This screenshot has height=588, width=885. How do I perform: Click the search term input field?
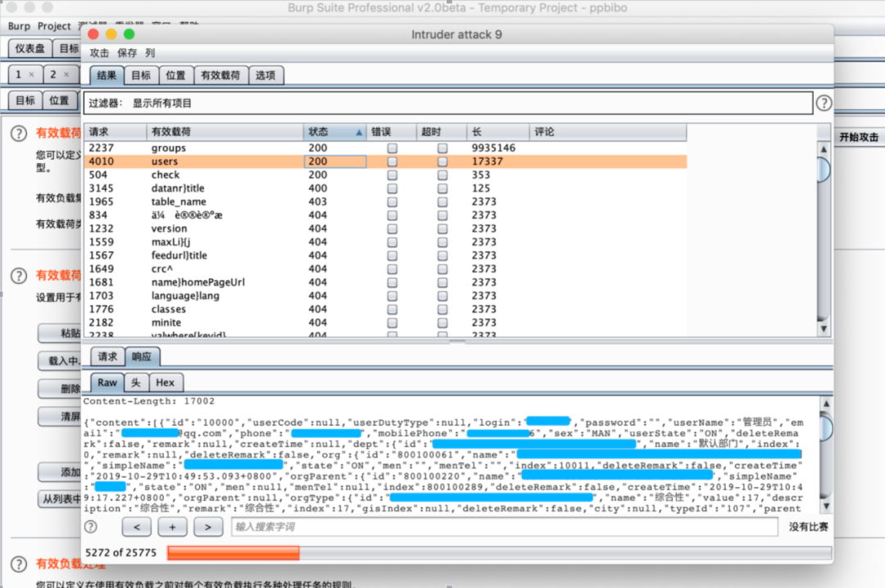pyautogui.click(x=505, y=527)
